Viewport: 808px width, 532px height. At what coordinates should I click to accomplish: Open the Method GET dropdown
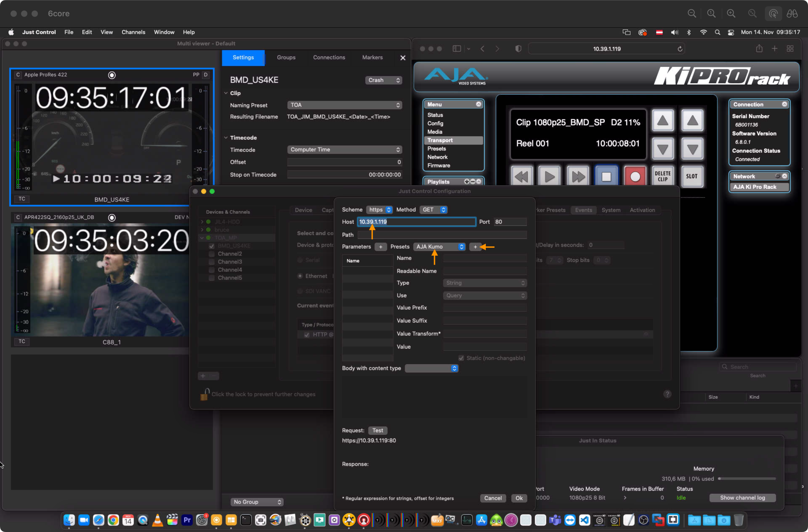coord(433,210)
